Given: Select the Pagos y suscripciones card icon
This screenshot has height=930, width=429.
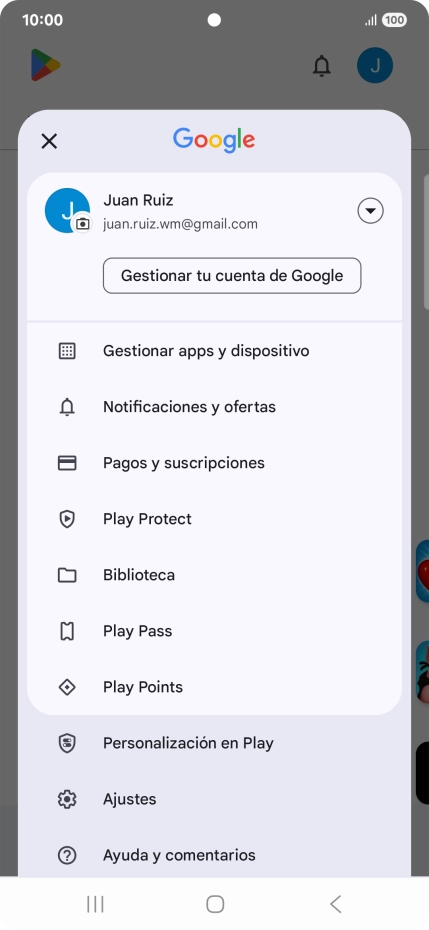Looking at the screenshot, I should click(x=67, y=463).
